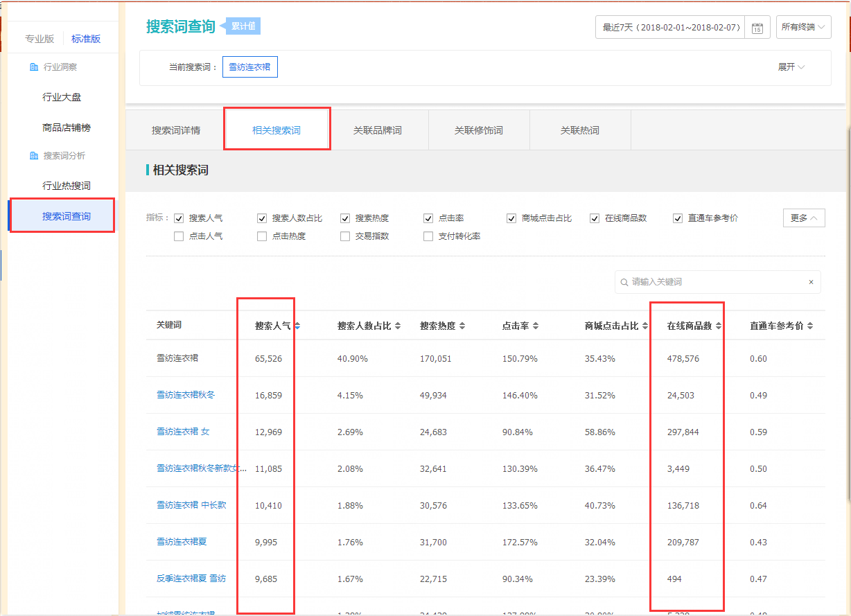Sort by 搜索人气 column arrows
This screenshot has height=616, width=851.
point(297,326)
